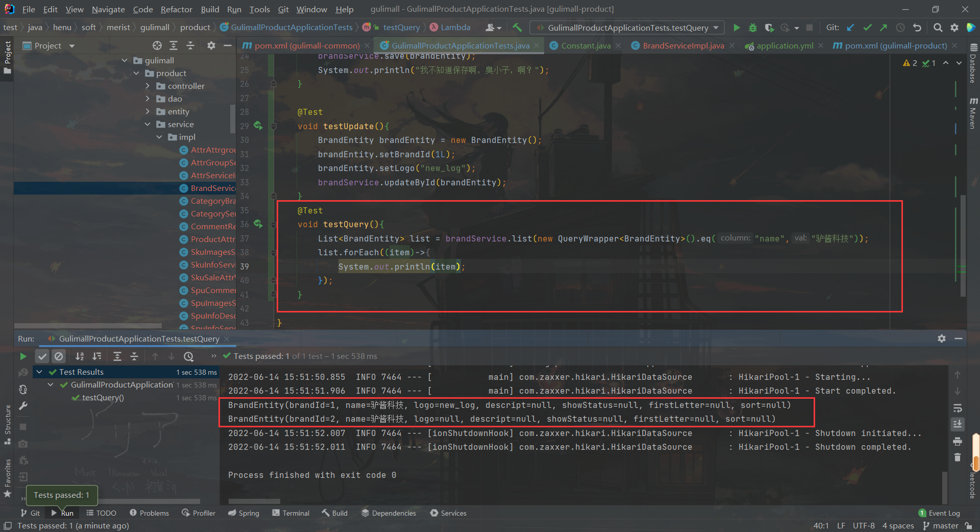Collapse the product package node
The width and height of the screenshot is (980, 532).
(136, 73)
